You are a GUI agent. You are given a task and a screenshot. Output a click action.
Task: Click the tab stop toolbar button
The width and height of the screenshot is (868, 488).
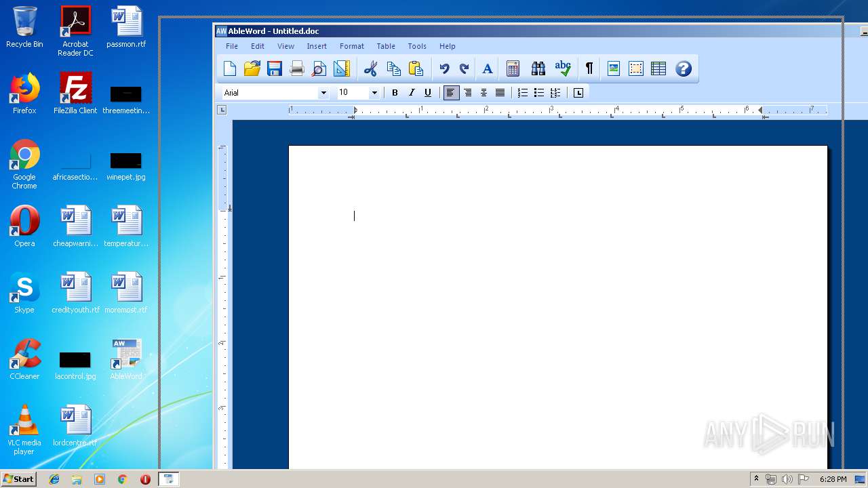[x=578, y=93]
